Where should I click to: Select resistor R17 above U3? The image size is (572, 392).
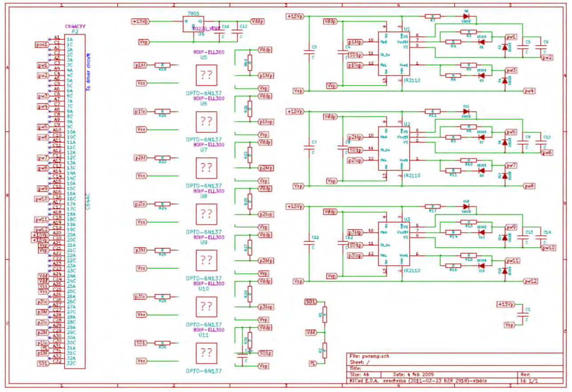(x=432, y=207)
